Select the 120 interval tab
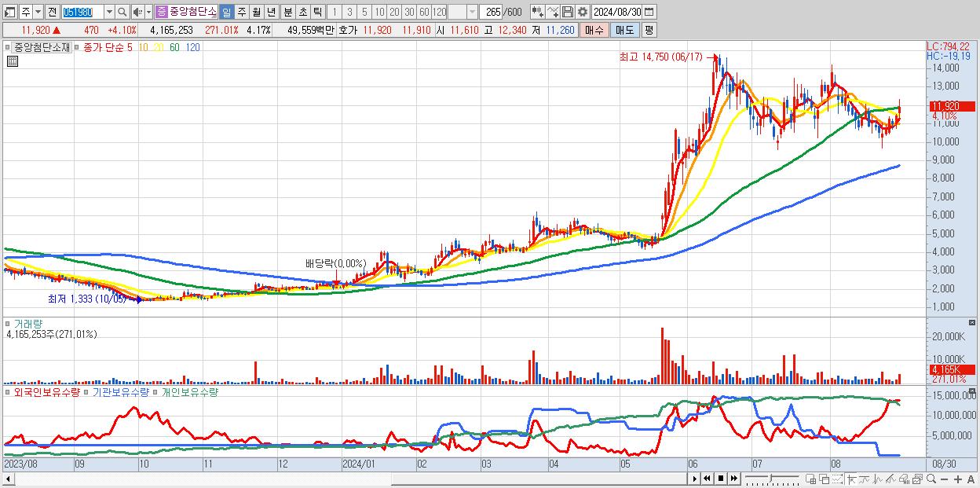 pyautogui.click(x=440, y=12)
